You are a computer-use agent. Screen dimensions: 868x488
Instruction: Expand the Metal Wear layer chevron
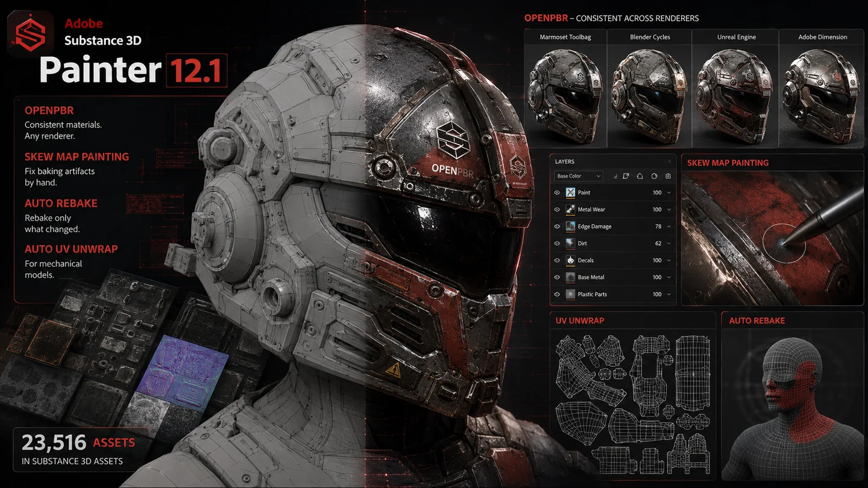tap(669, 210)
